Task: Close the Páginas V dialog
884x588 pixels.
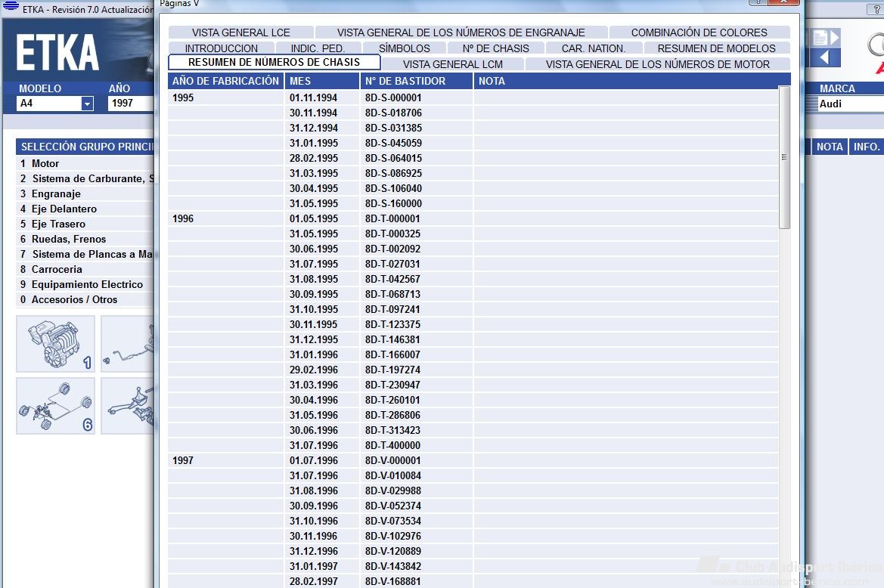Action: pos(783,2)
